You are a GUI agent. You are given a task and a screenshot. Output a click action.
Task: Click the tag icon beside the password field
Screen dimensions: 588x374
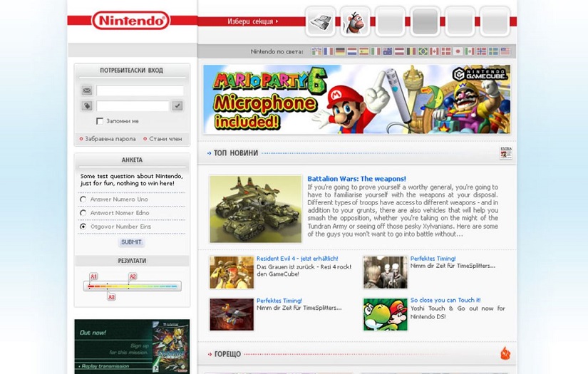[x=87, y=105]
